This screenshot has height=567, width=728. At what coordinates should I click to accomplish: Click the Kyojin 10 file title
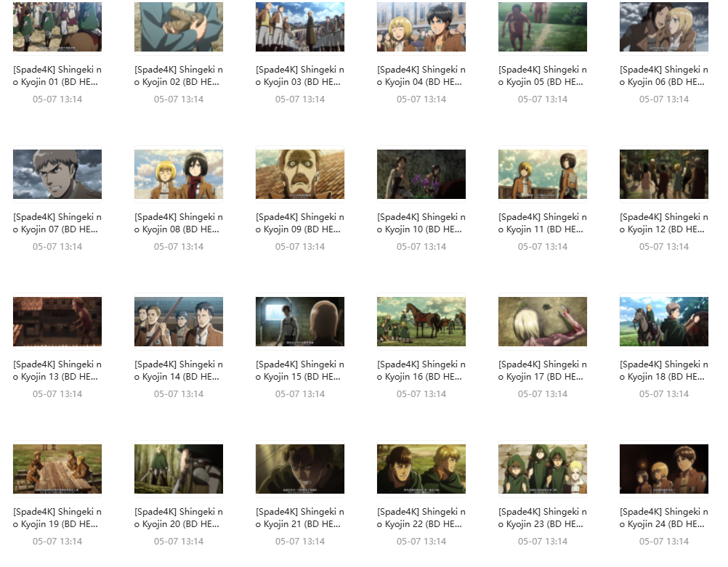coord(421,224)
